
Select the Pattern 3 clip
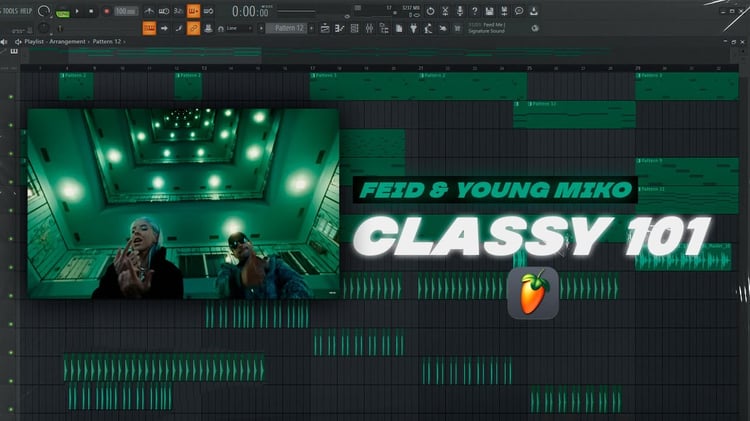click(686, 86)
